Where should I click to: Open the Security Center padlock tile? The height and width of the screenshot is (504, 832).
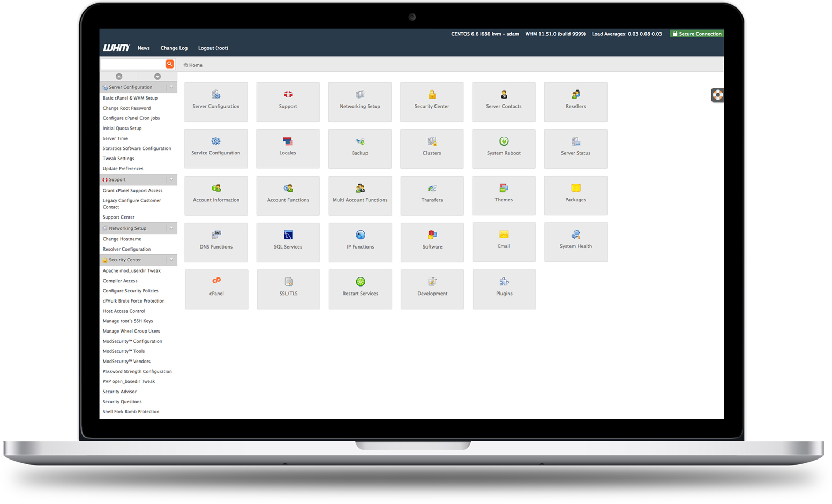[x=432, y=102]
